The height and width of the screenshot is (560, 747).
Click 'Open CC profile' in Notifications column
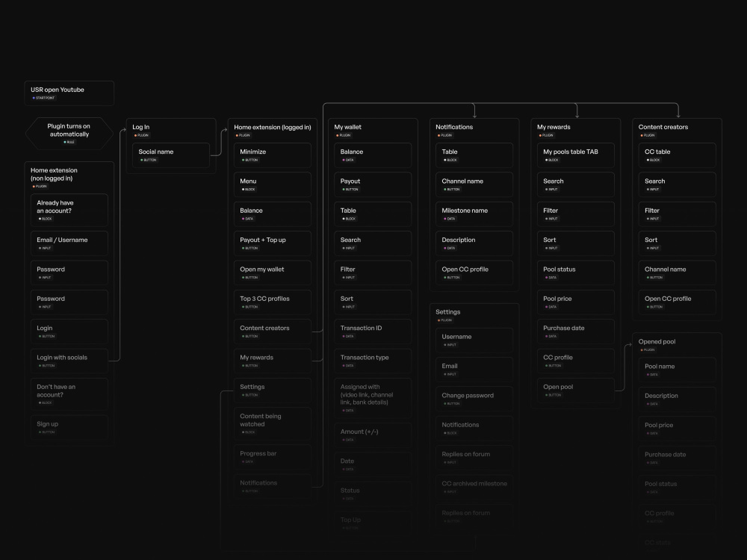[474, 273]
